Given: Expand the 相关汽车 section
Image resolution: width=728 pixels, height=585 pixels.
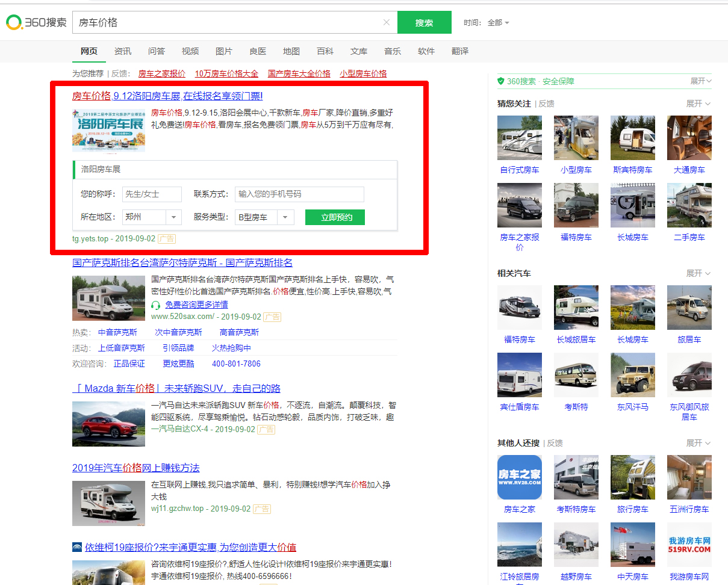Looking at the screenshot, I should coord(698,273).
